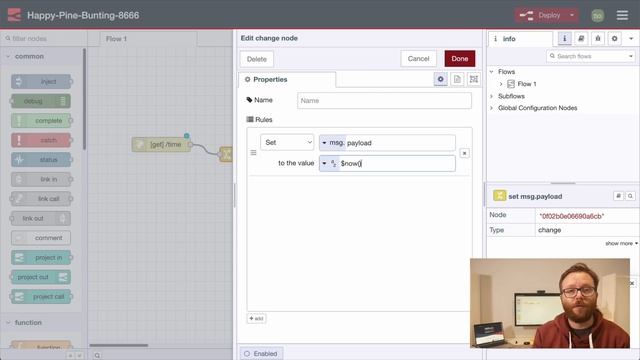Screen dimensions: 640x360
Task: Click the node help book icon in info
Action: (618, 196)
